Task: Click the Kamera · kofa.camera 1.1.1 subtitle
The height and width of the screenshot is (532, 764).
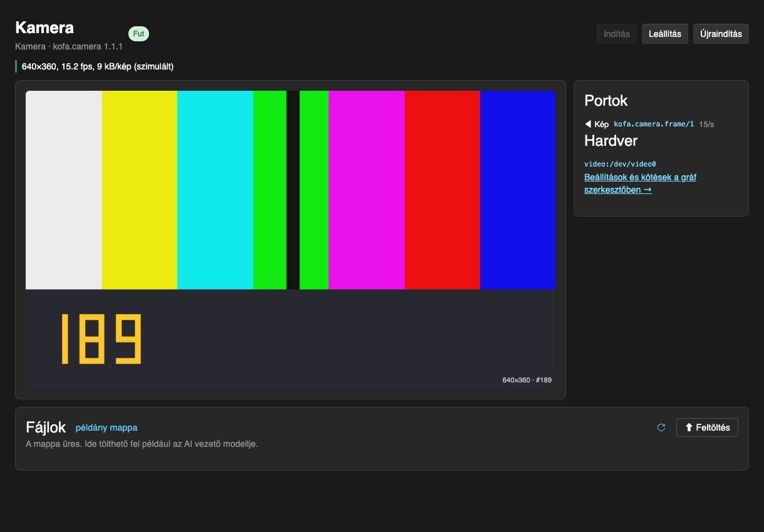Action: 69,46
